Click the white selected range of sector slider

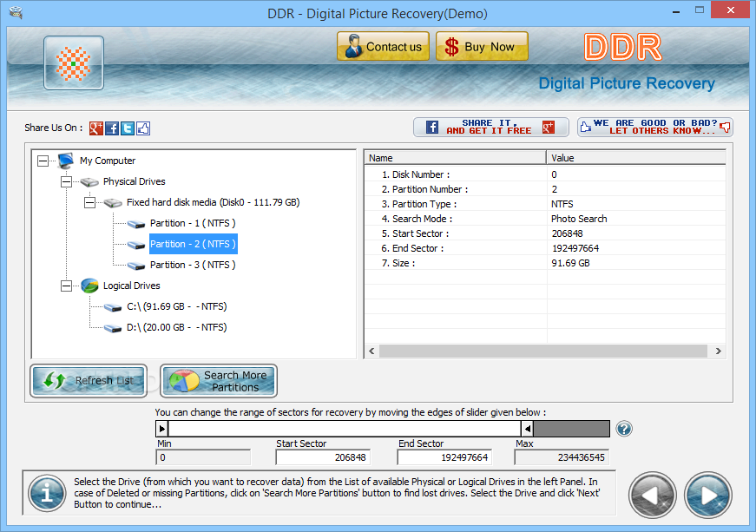(x=345, y=429)
